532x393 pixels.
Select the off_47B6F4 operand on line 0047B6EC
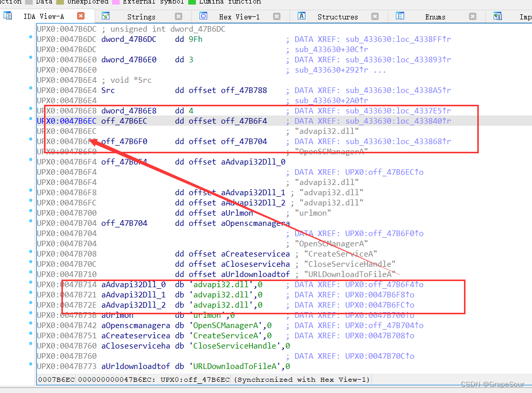click(243, 121)
